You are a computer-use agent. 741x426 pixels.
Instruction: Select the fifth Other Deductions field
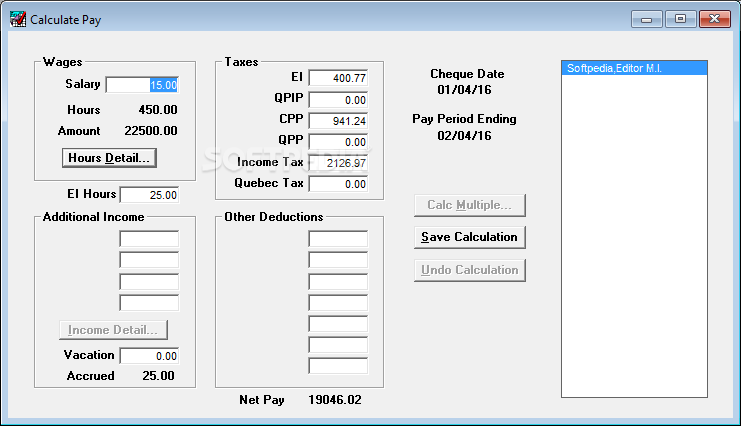(x=338, y=324)
